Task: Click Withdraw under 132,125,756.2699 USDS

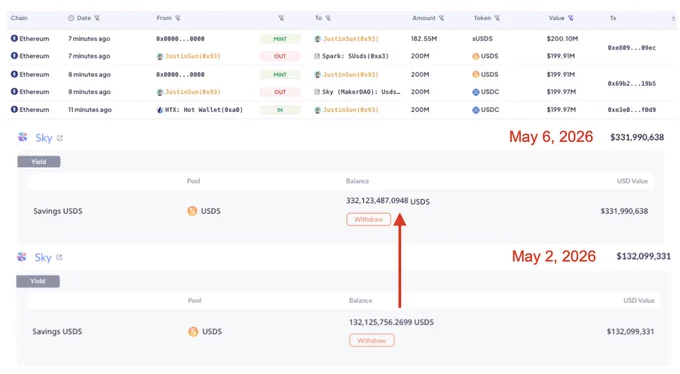Action: 372,340
